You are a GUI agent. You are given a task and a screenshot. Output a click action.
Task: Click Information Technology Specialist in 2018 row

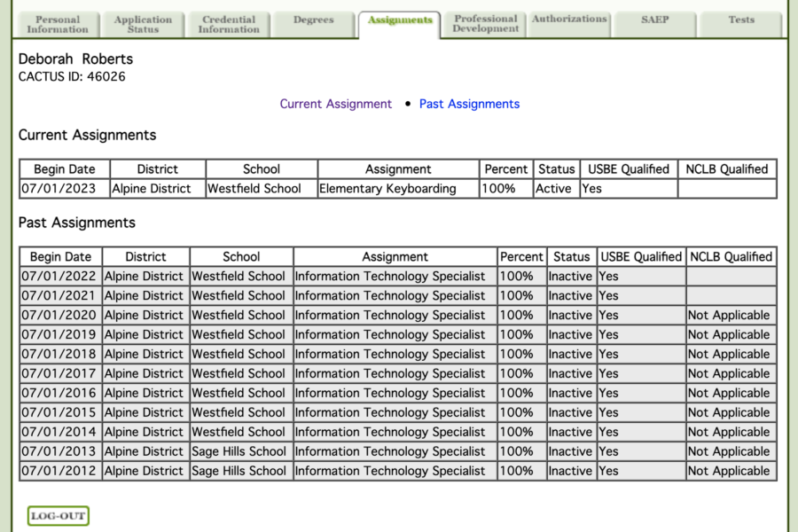pyautogui.click(x=395, y=354)
